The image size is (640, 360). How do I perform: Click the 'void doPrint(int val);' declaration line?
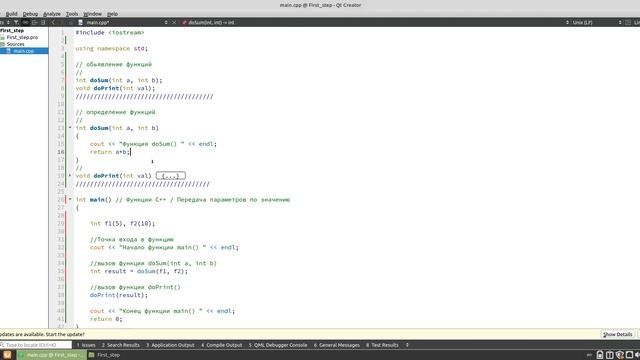point(115,88)
